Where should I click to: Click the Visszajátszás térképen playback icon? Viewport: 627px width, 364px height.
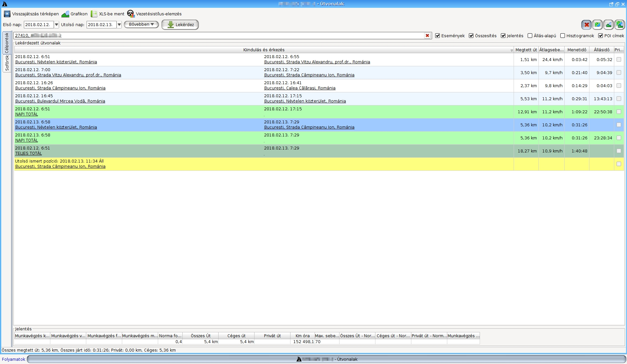point(7,14)
